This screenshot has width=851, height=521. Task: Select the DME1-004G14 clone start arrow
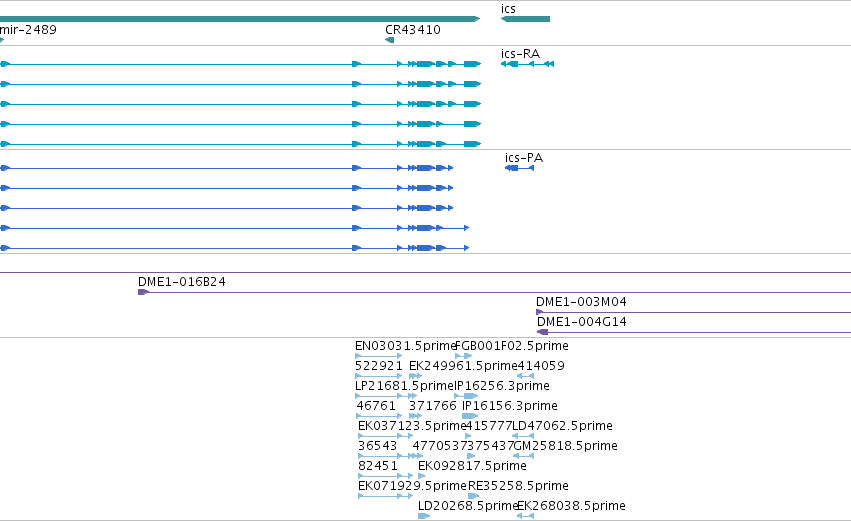click(542, 332)
